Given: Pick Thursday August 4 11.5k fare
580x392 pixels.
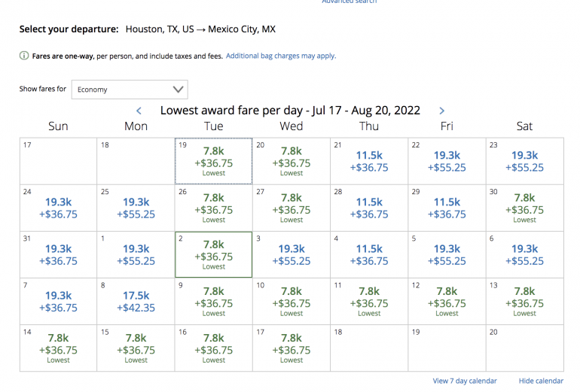Looking at the screenshot, I should pos(369,255).
